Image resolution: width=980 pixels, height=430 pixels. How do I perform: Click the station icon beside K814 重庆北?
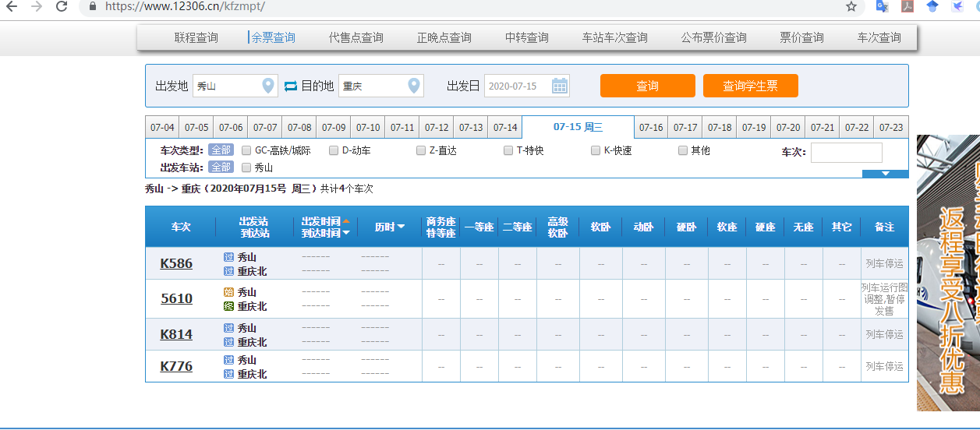point(228,342)
